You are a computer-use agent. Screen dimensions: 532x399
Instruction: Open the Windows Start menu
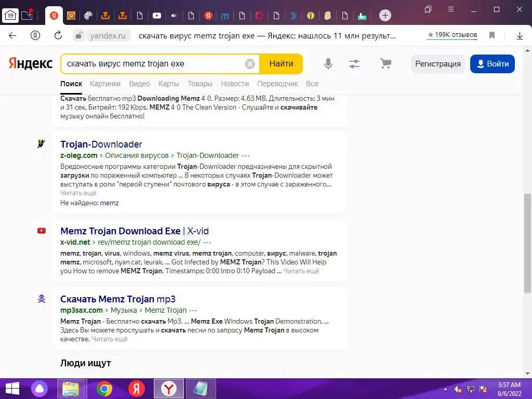(x=12, y=389)
